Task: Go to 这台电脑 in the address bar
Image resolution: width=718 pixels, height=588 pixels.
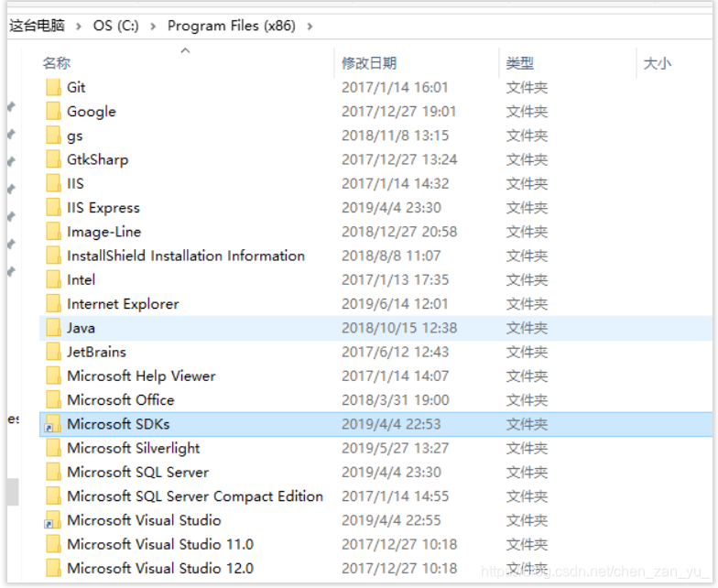Action: tap(37, 26)
